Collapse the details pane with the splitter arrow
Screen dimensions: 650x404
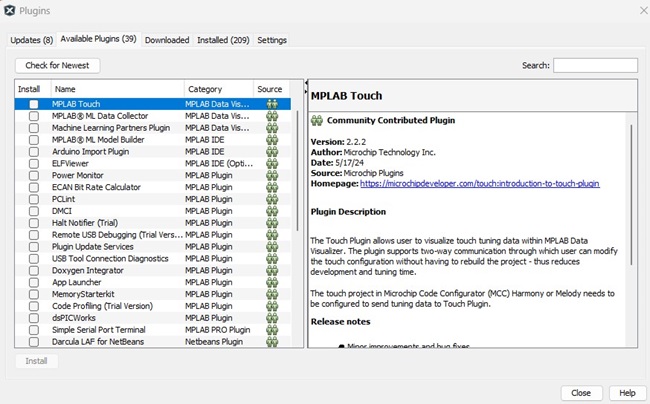(304, 92)
